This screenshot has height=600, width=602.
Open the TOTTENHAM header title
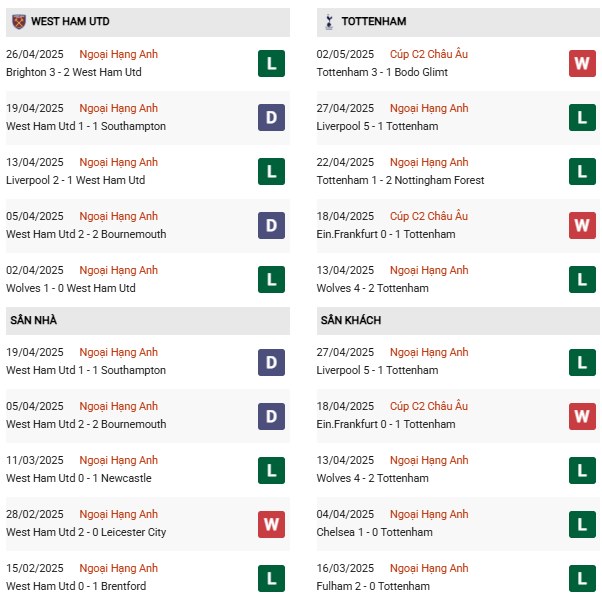(x=374, y=21)
